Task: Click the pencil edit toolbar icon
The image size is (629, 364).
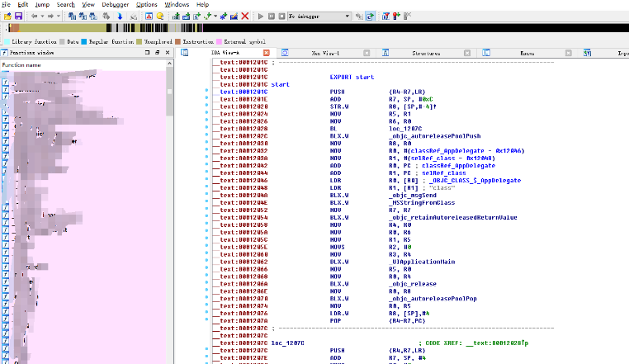Action: 234,16
